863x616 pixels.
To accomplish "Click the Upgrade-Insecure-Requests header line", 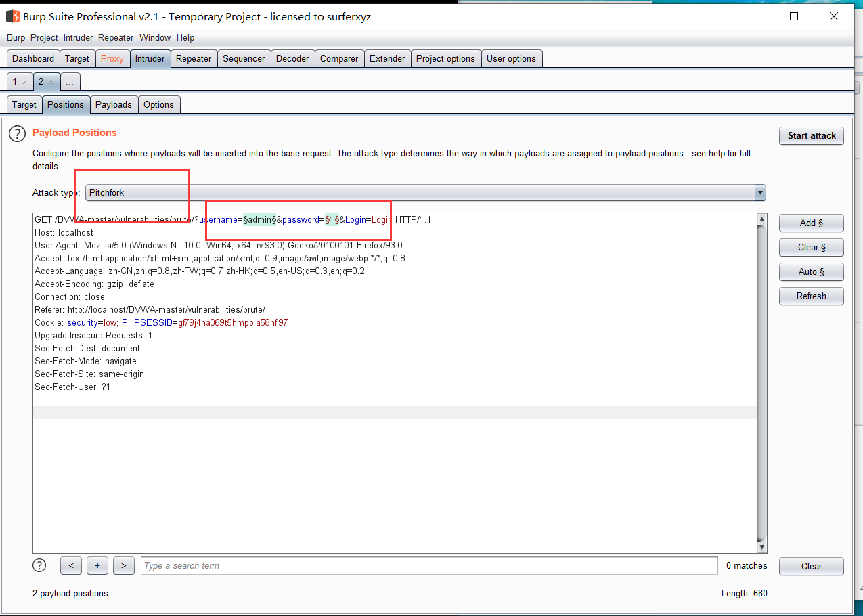I will click(93, 336).
